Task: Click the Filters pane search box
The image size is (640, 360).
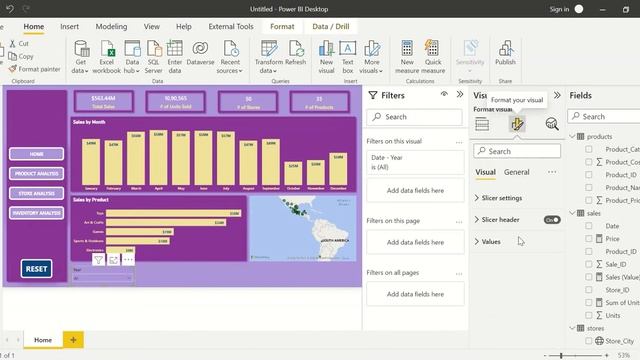Action: 415,117
